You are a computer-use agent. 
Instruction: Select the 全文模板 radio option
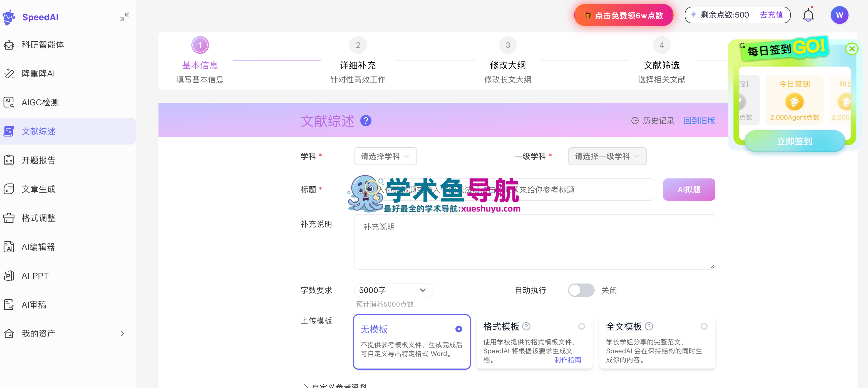(x=704, y=326)
